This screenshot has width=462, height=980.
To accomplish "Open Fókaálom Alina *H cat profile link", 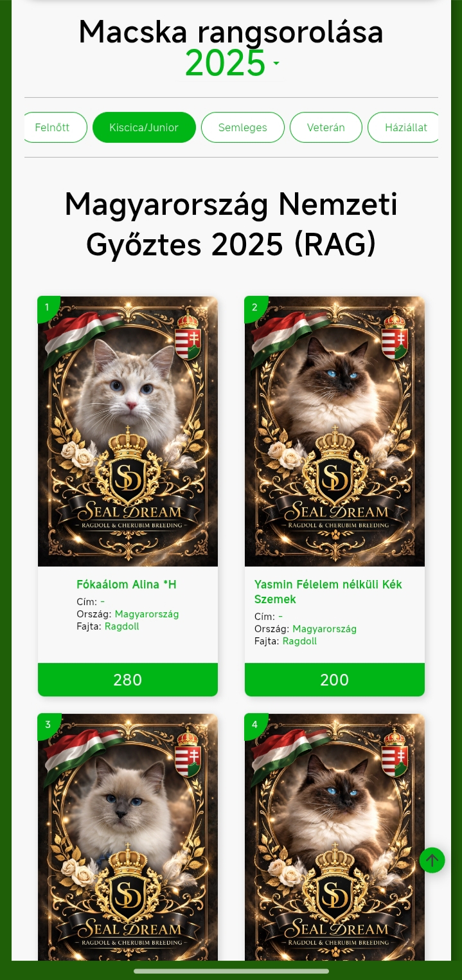I will 127,585.
